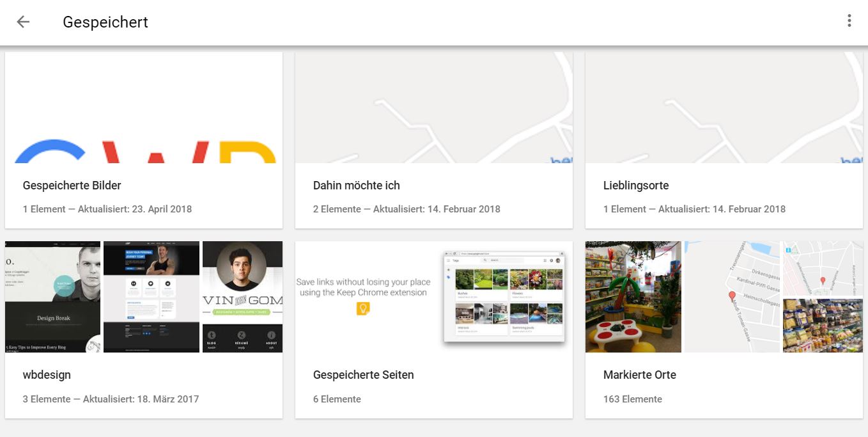Open the Gespeicherte Bilder collection title
The height and width of the screenshot is (437, 868).
pos(72,186)
